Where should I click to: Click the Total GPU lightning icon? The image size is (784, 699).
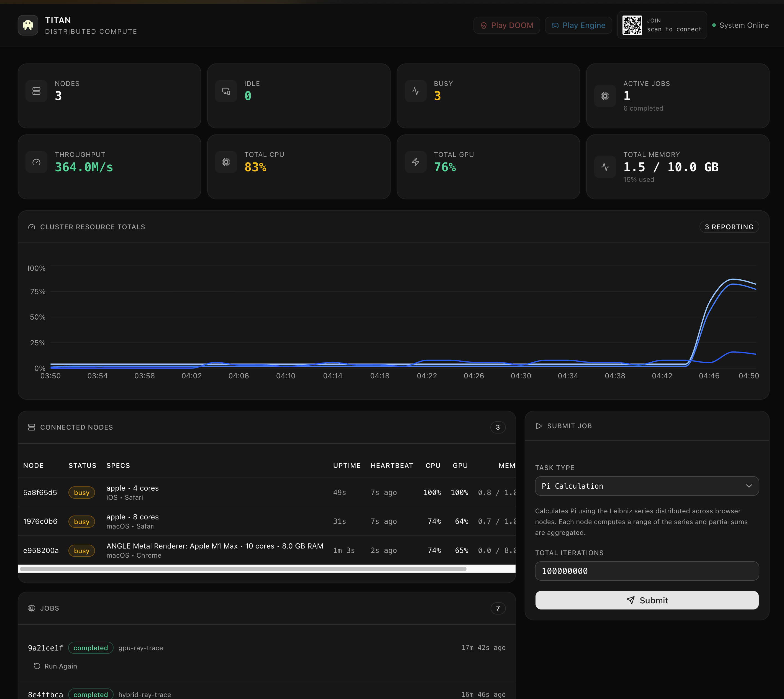416,162
